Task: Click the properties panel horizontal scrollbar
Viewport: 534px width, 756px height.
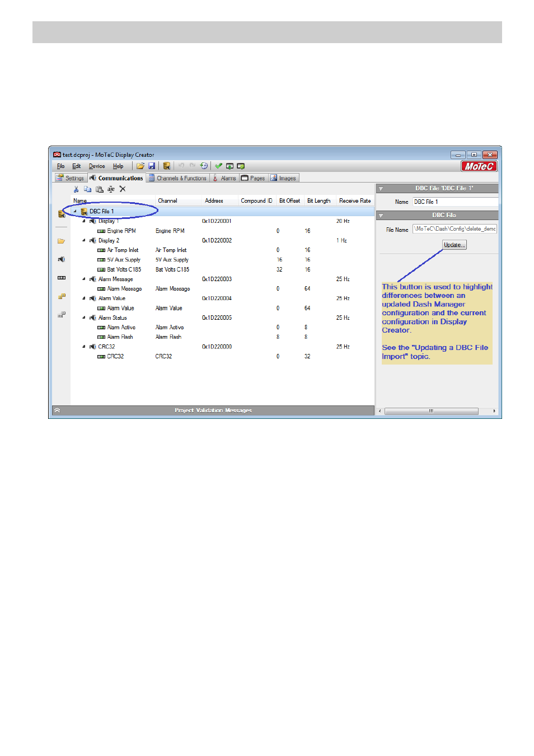Action: (431, 411)
